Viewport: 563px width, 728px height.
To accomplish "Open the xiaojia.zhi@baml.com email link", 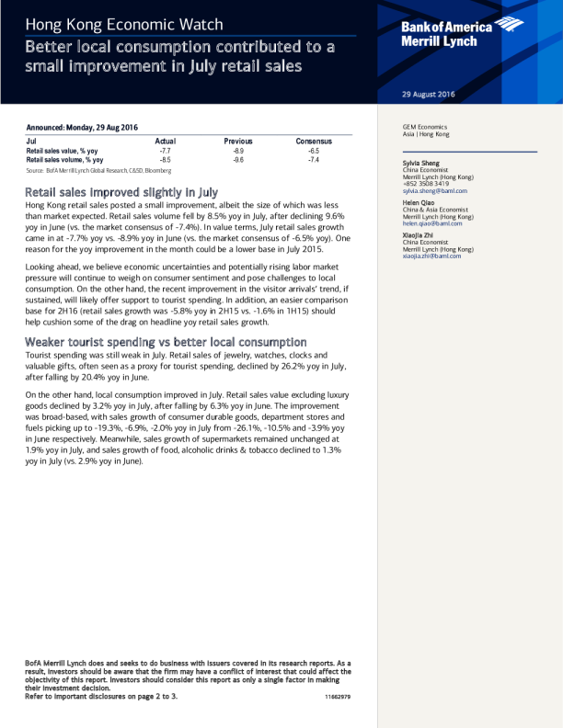I will pyautogui.click(x=431, y=256).
